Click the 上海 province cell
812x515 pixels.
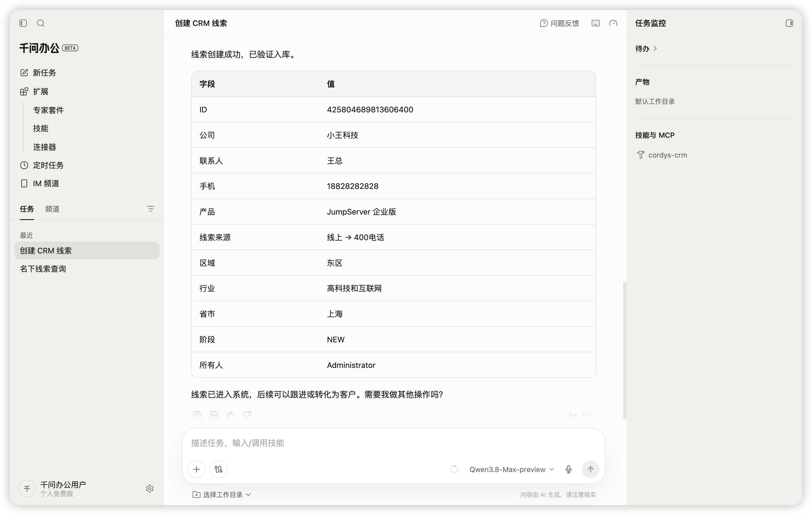334,314
